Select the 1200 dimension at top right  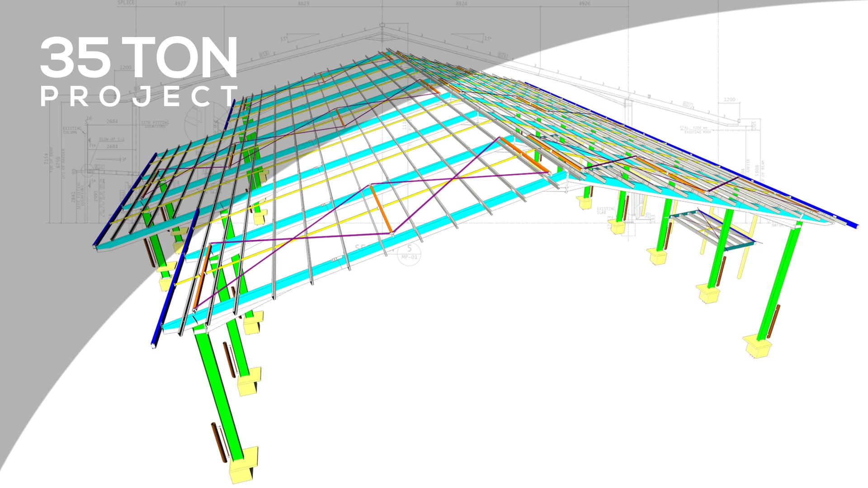pyautogui.click(x=729, y=99)
